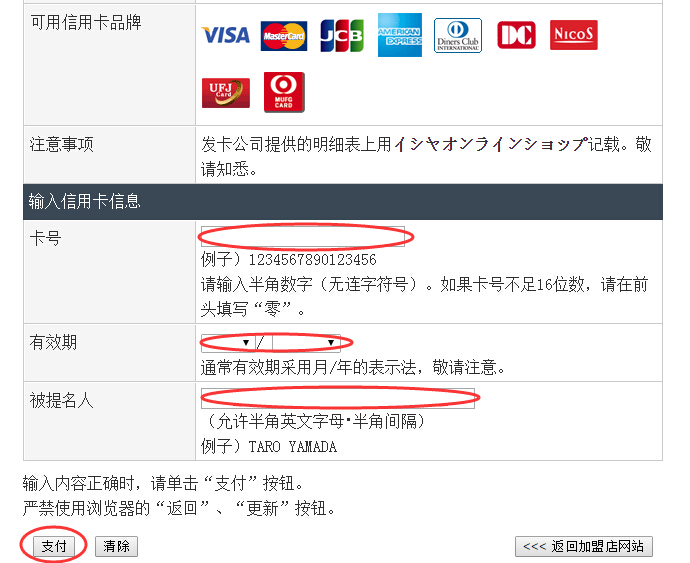Click the 被提名人 cardholder name field
The image size is (690, 563).
pyautogui.click(x=337, y=397)
